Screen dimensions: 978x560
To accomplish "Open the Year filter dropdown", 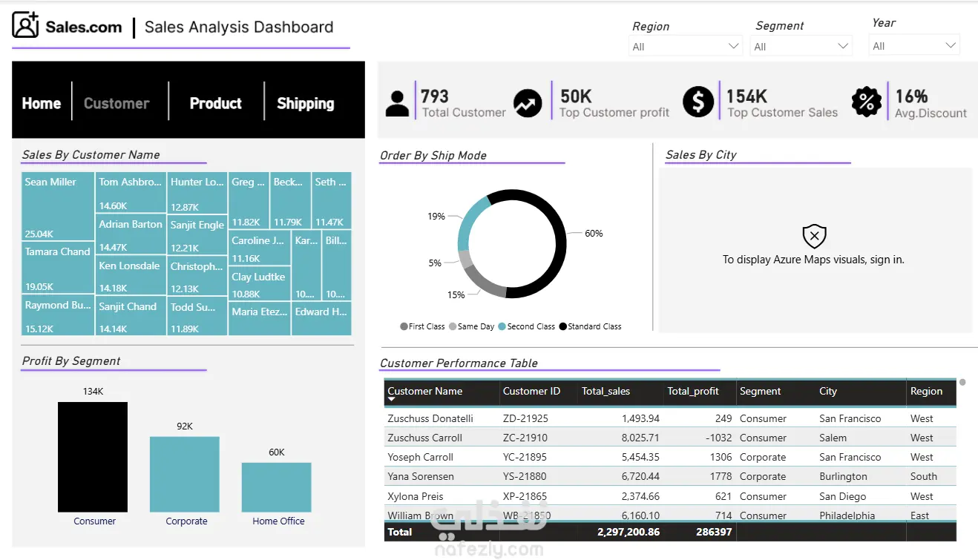I will [914, 45].
